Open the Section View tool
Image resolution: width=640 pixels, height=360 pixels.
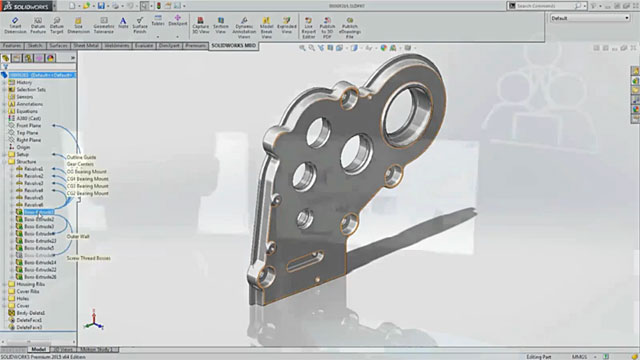click(220, 25)
